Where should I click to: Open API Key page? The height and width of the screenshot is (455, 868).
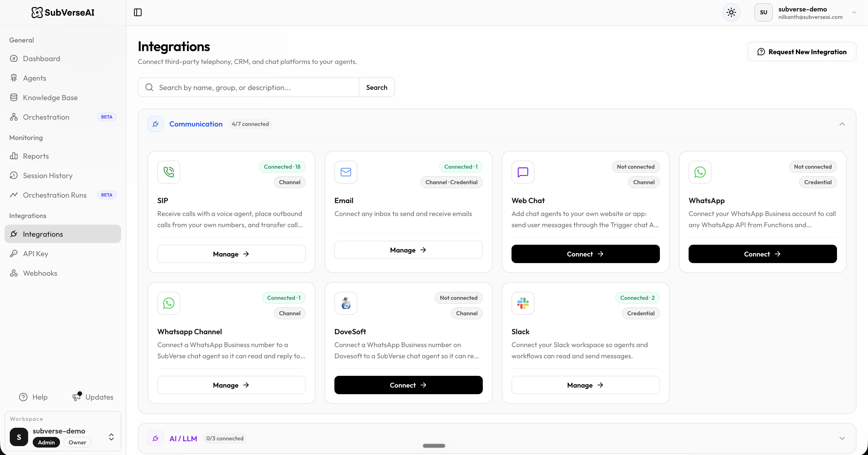(x=63, y=254)
